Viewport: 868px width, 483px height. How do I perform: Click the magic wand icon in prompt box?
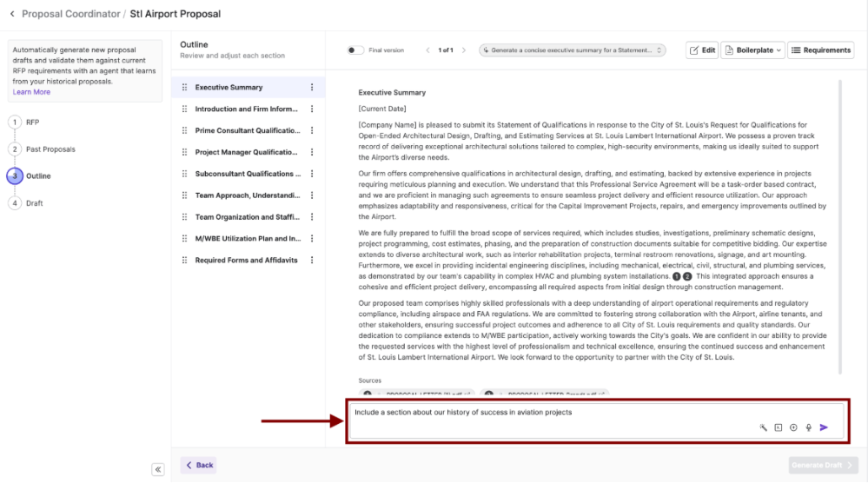pyautogui.click(x=764, y=427)
